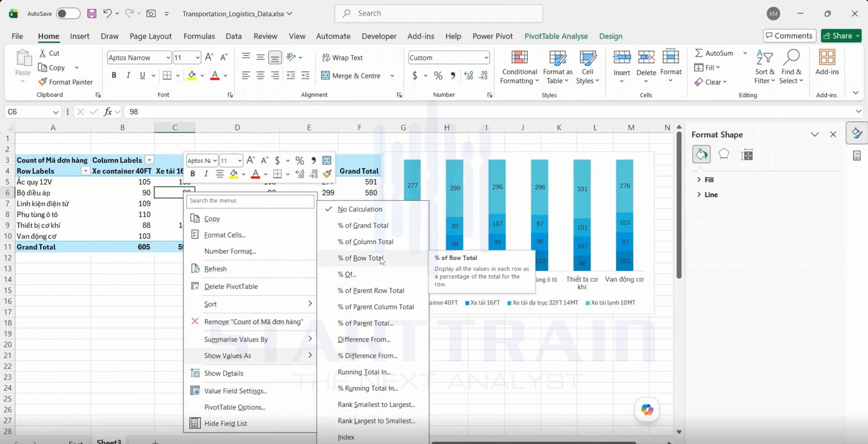Screen dimensions: 868x444
Task: Open Value Field Settings in context menu
Action: (236, 391)
